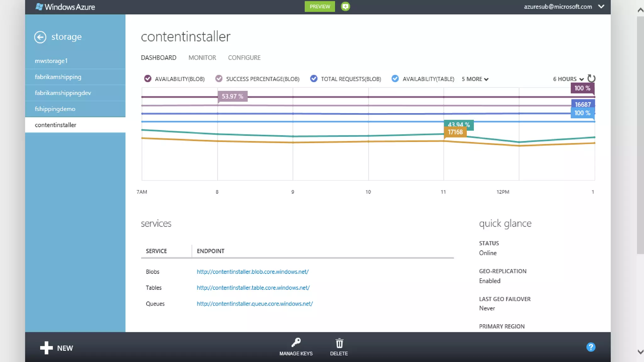Click the green feedback chat icon
The width and height of the screenshot is (644, 362).
[345, 7]
